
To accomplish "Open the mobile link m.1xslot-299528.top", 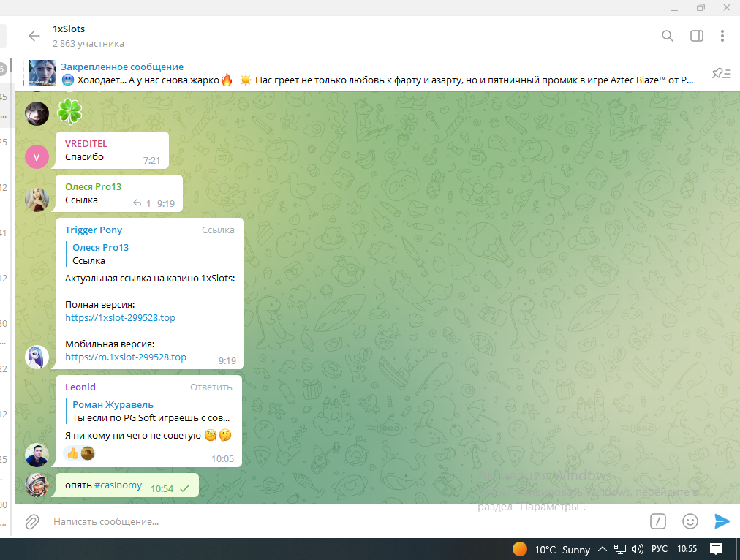I will point(126,357).
